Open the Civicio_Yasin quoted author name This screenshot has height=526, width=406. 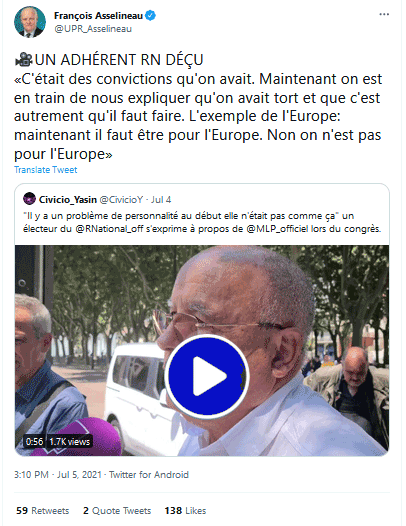point(68,200)
